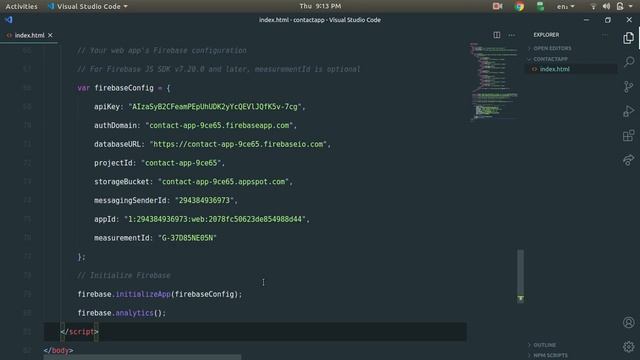Click the appId string value
Image resolution: width=640 pixels, height=360 pixels.
tap(215, 219)
